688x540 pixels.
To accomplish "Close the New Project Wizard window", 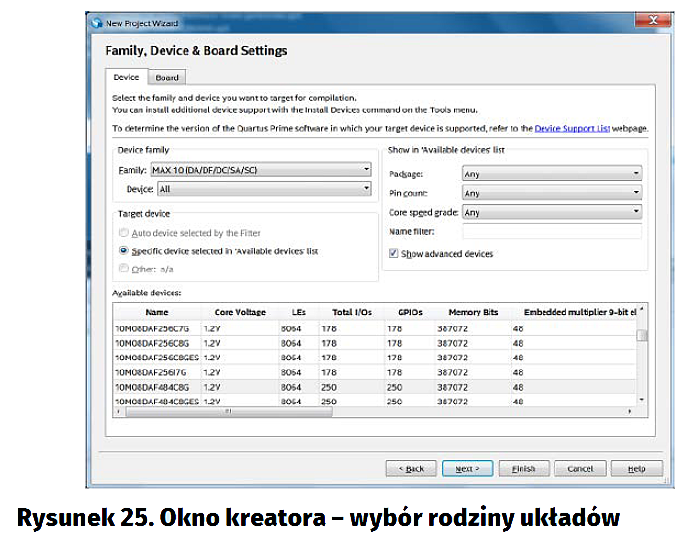I will click(653, 20).
